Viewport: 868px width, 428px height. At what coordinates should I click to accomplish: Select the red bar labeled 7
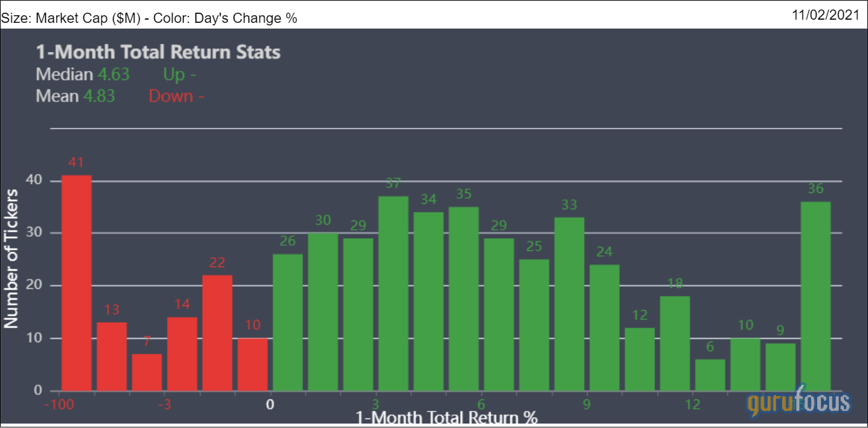pyautogui.click(x=147, y=372)
